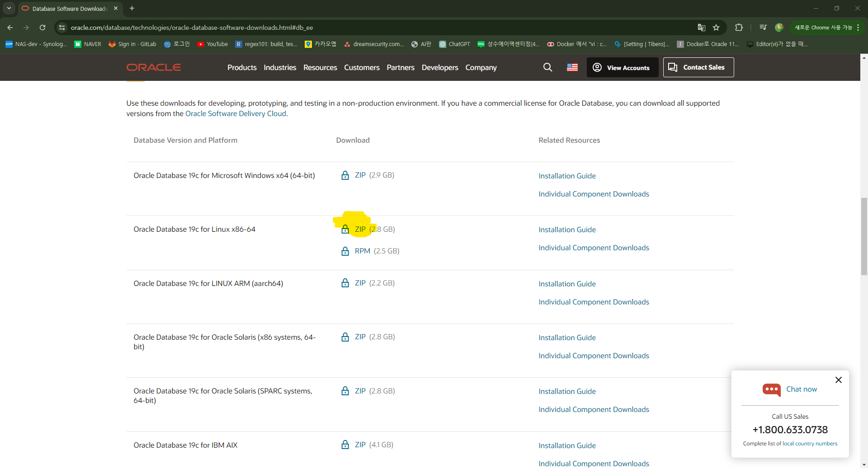Image resolution: width=868 pixels, height=468 pixels.
Task: Open Individual Component Downloads for Solaris SPARC
Action: coord(594,409)
